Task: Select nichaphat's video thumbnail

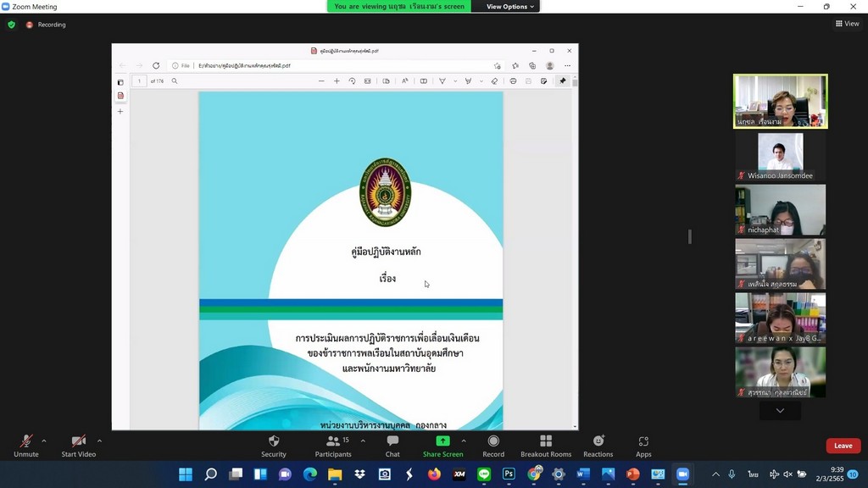Action: tap(780, 210)
